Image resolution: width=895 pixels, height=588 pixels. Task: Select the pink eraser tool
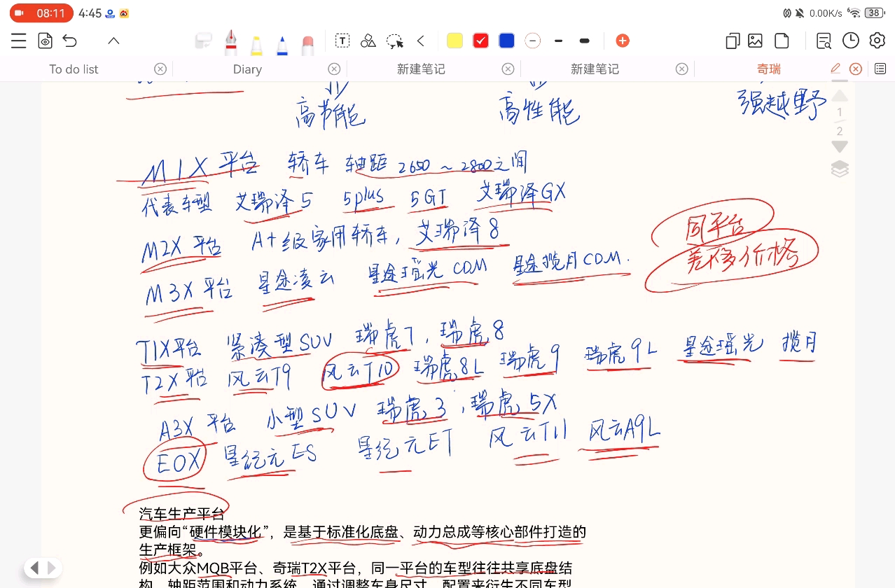coord(307,45)
